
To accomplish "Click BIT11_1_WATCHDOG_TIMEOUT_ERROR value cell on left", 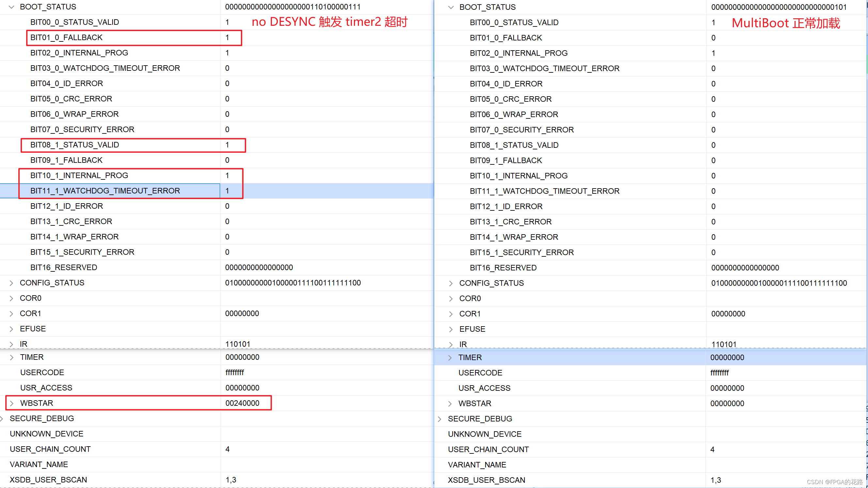I will tap(227, 191).
